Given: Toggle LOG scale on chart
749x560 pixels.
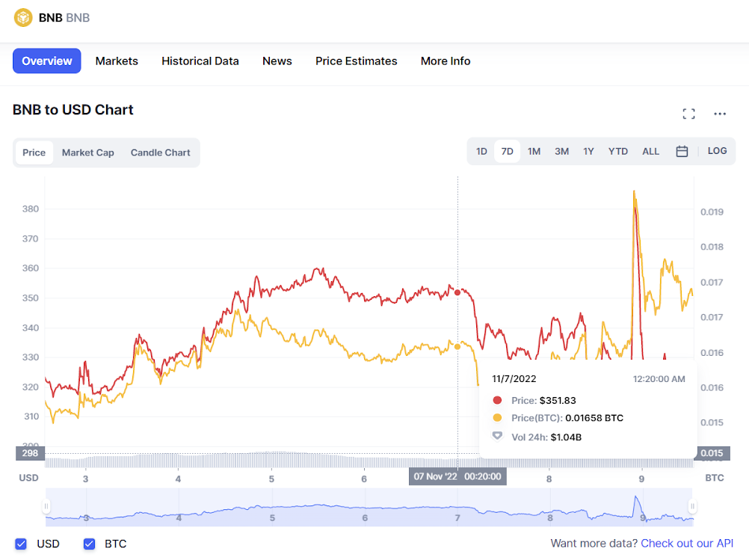Looking at the screenshot, I should [x=717, y=151].
